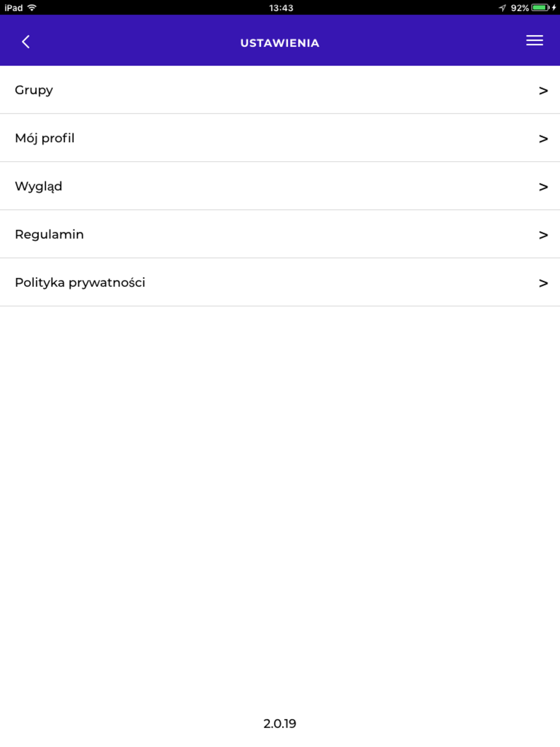
Task: Click the chevron beside Mój profil
Action: tap(543, 139)
